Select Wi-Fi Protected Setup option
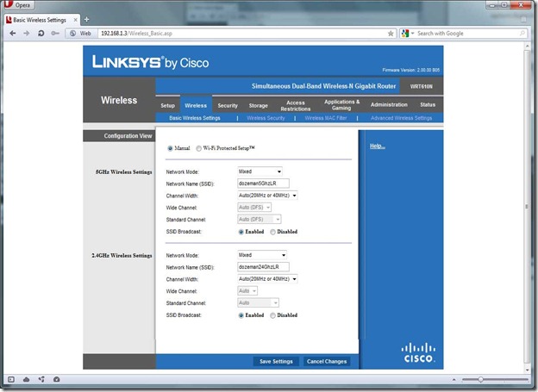Screen dimensions: 538x392 click(198, 148)
